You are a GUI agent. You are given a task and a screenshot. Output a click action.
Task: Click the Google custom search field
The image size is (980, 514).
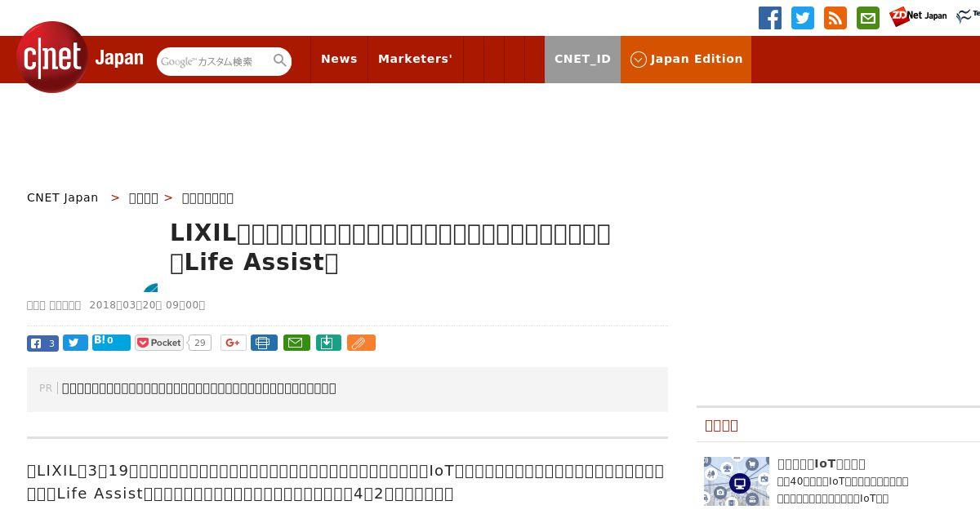(x=214, y=61)
